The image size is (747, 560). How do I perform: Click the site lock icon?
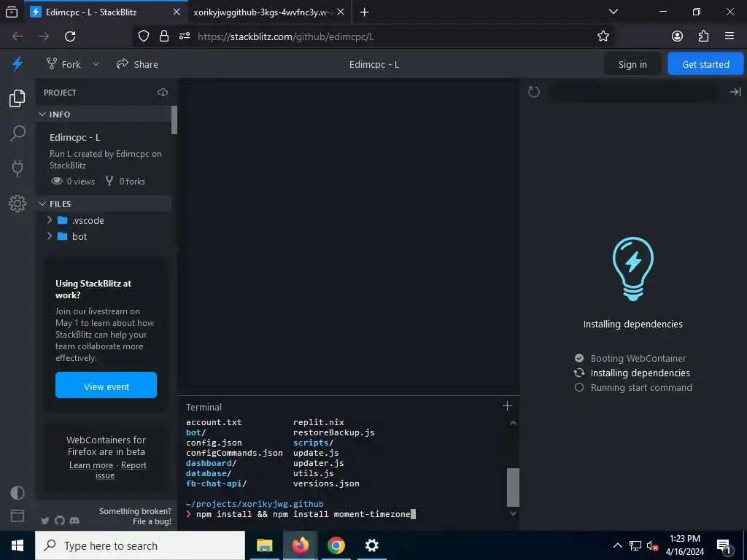pos(164,36)
